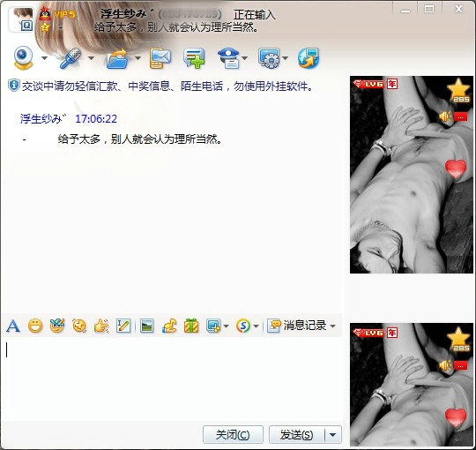Click the 285 star on lower QQ show

point(458,339)
